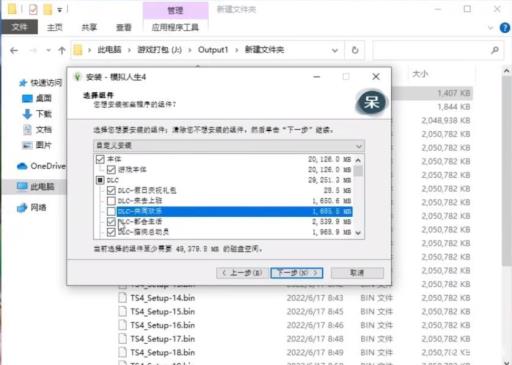Open the Customize Quick Access Toolbar dropdown
The image size is (512, 365).
[x=60, y=10]
